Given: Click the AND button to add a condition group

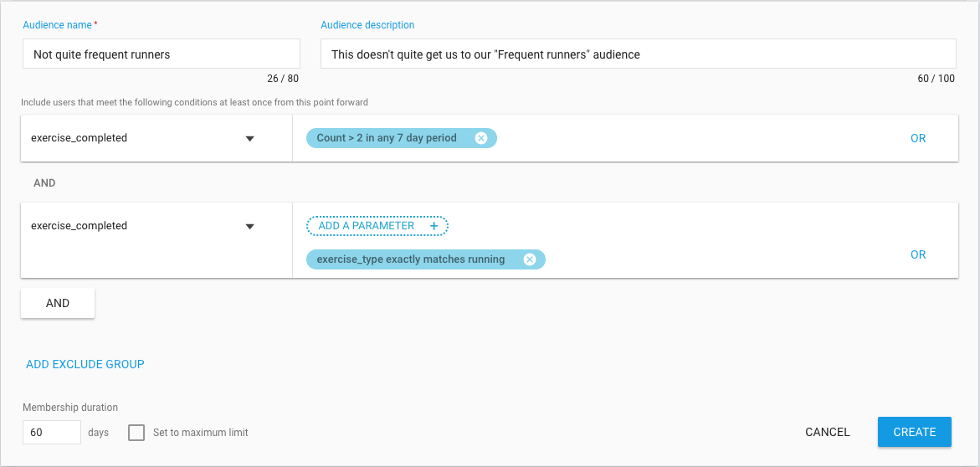Looking at the screenshot, I should point(58,303).
